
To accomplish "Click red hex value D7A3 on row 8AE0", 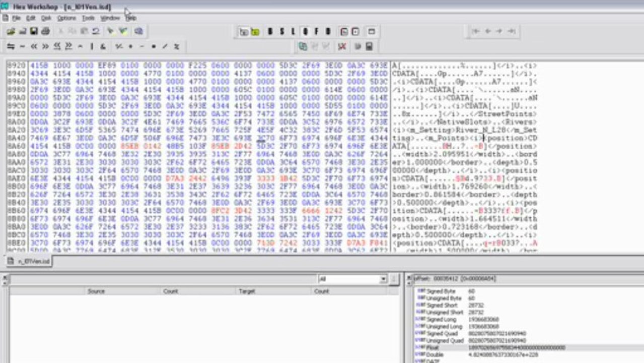I will tap(174, 178).
